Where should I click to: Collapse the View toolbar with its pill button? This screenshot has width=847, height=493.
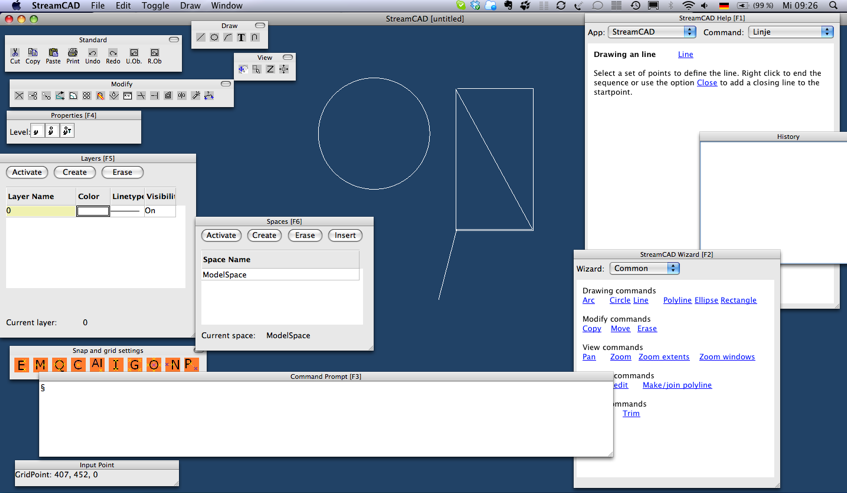click(x=288, y=57)
